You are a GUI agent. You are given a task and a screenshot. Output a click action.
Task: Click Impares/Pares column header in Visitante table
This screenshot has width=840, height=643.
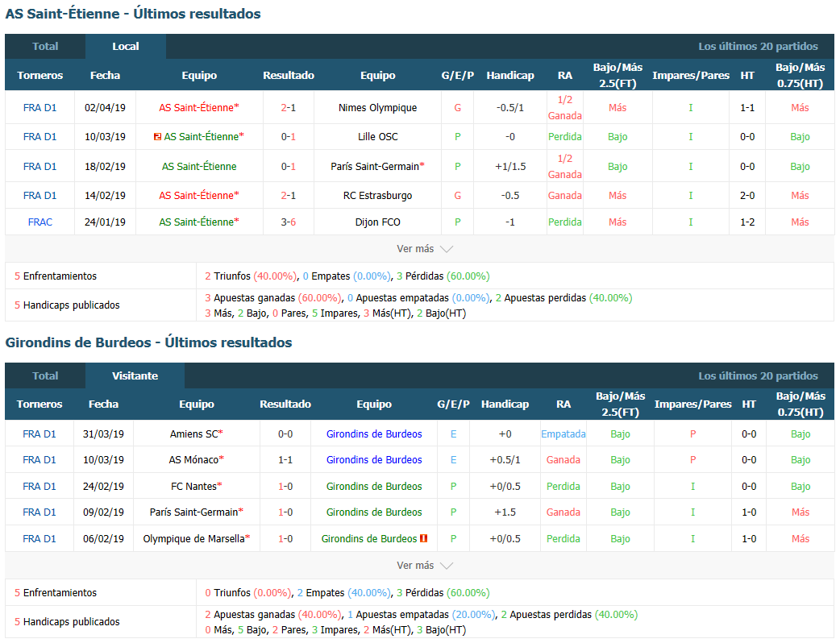(692, 404)
